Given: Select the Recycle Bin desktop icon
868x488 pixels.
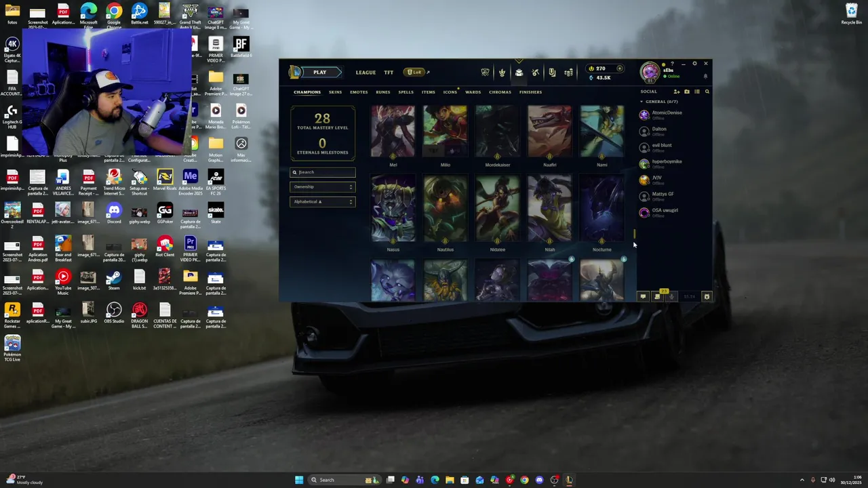Looking at the screenshot, I should [852, 14].
